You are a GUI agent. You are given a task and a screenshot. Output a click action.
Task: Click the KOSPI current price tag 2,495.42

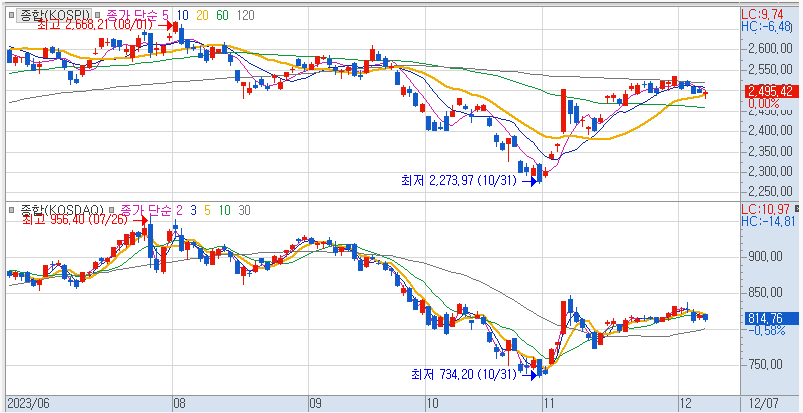[770, 91]
